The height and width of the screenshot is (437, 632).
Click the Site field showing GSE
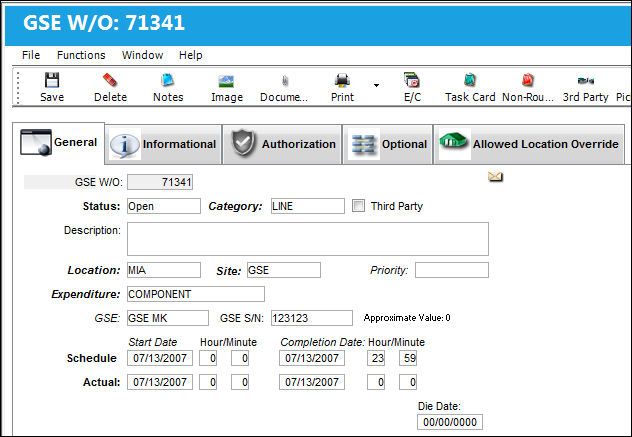pos(284,270)
